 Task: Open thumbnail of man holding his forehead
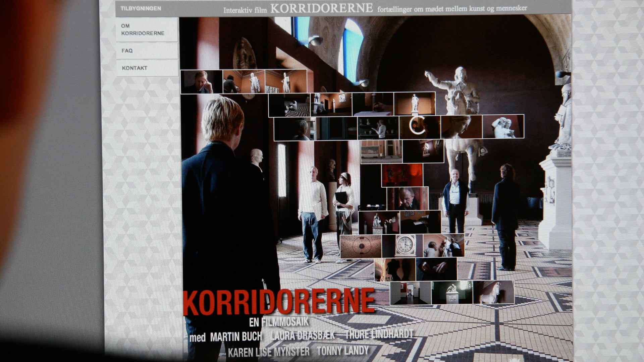pos(201,81)
